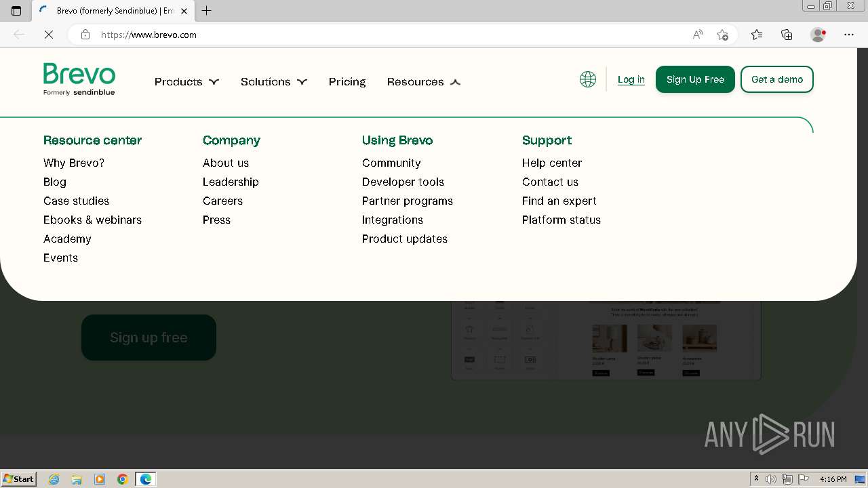View Integrations page
Screen dimensions: 868x488
(x=393, y=220)
